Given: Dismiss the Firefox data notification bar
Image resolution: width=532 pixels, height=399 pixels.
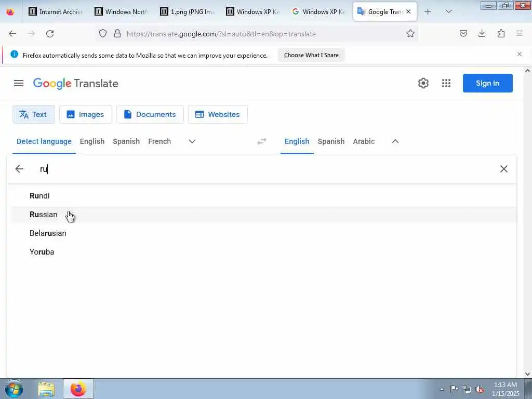Looking at the screenshot, I should click(520, 54).
